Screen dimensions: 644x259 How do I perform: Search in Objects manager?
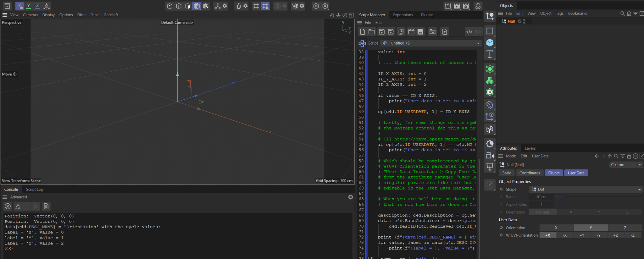click(622, 14)
